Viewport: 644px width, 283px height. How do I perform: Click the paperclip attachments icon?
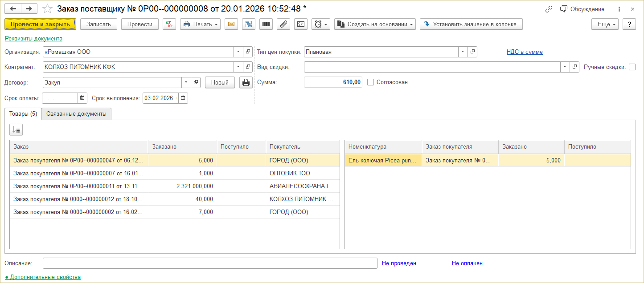pyautogui.click(x=283, y=24)
